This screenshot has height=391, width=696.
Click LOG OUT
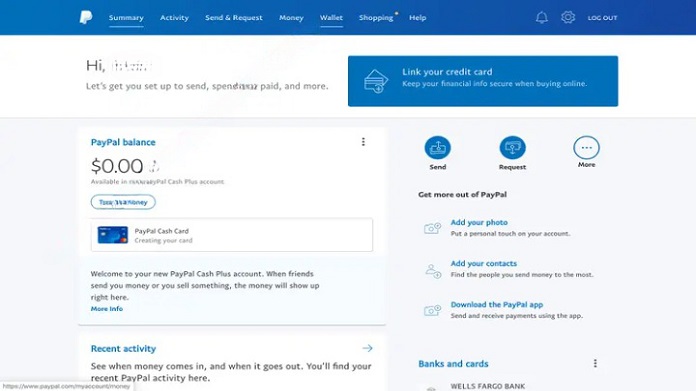(602, 18)
